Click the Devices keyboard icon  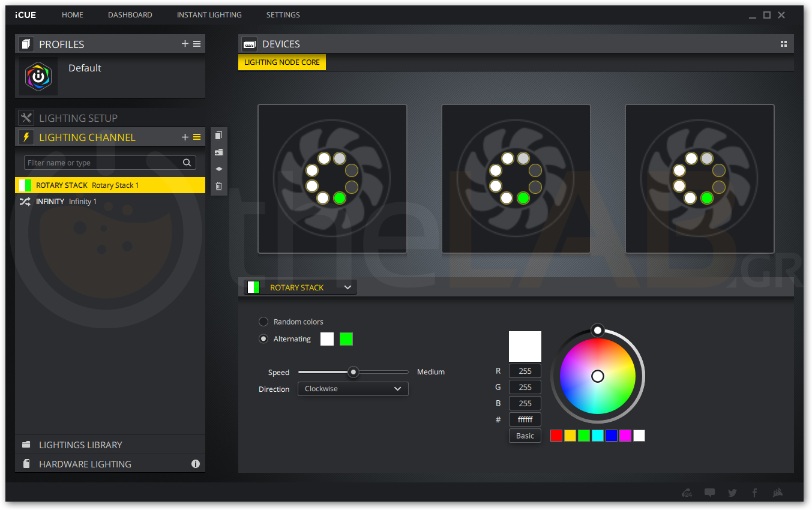249,44
